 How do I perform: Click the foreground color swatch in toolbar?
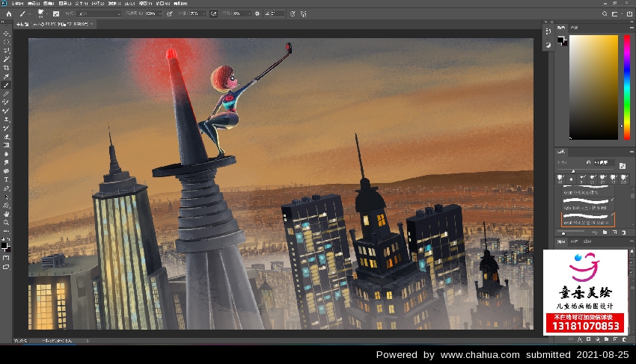click(4, 246)
